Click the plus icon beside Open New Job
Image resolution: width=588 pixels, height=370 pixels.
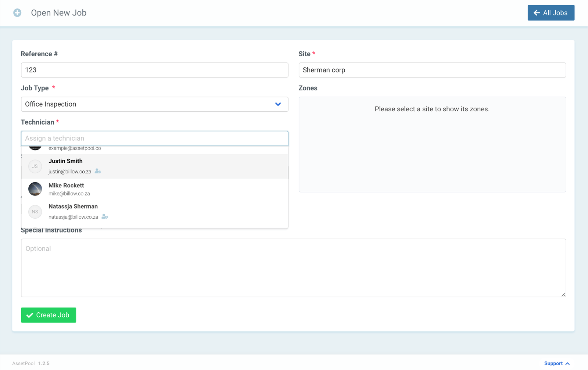coord(17,13)
